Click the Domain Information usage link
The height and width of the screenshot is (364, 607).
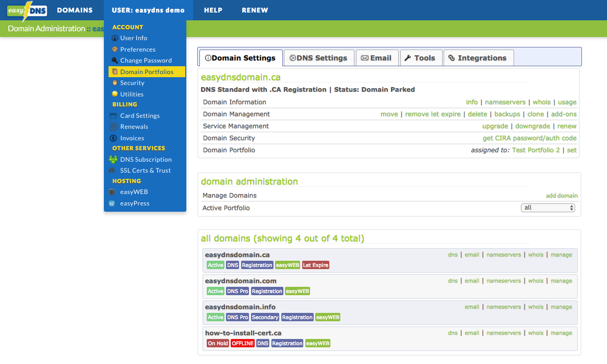(567, 102)
